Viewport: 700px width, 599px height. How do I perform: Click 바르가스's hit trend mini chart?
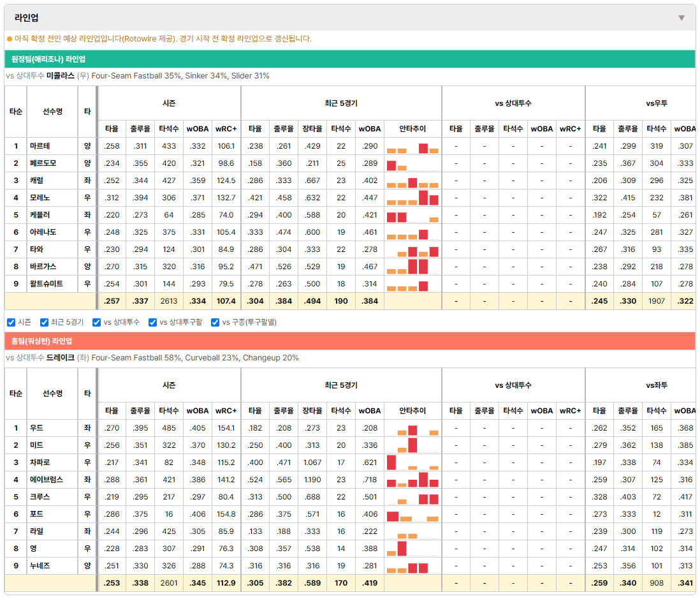[x=412, y=267]
